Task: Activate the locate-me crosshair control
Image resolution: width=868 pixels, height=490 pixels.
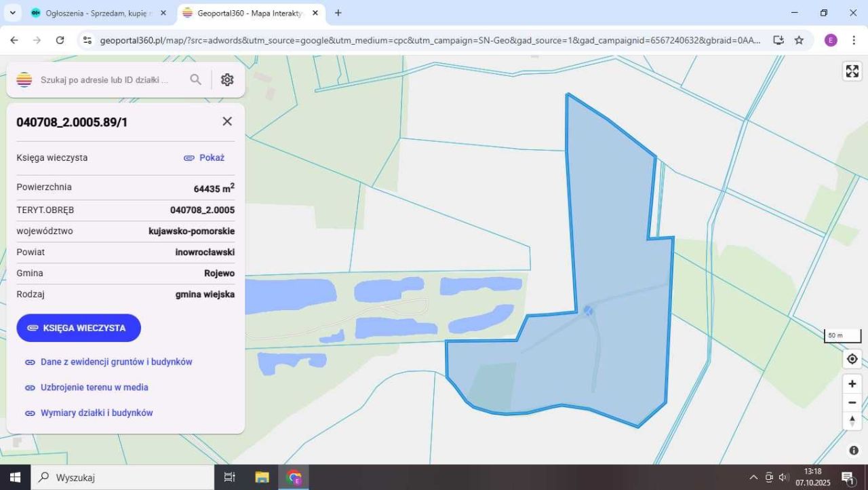Action: (852, 358)
